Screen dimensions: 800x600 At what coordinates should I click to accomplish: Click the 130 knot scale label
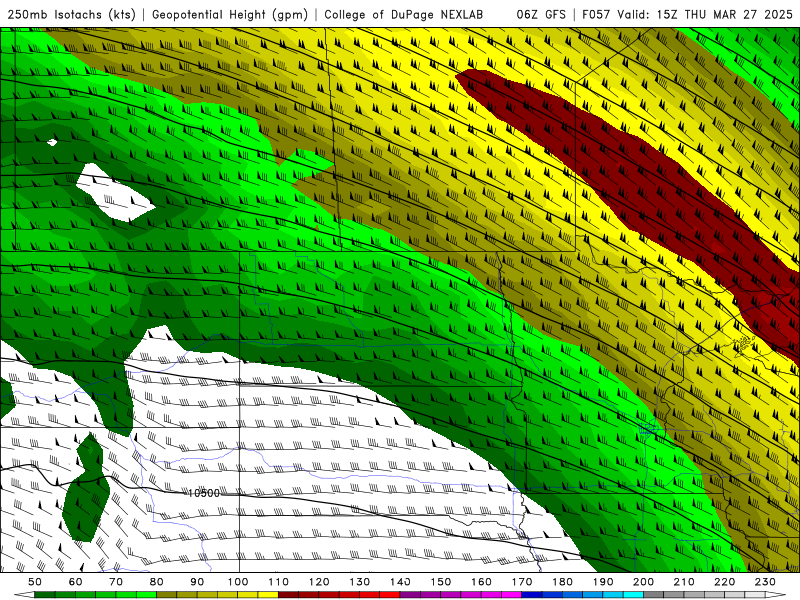pyautogui.click(x=360, y=582)
